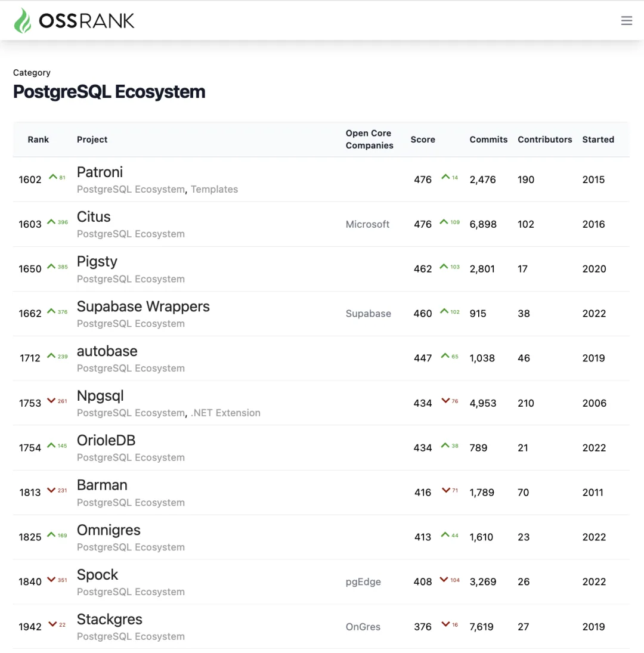
Task: Click Npgsql started year 2006
Action: click(x=595, y=403)
